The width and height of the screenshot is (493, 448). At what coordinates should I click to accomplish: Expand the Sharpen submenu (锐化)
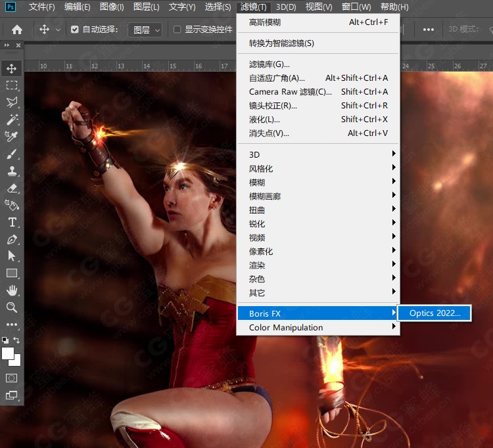pyautogui.click(x=318, y=224)
